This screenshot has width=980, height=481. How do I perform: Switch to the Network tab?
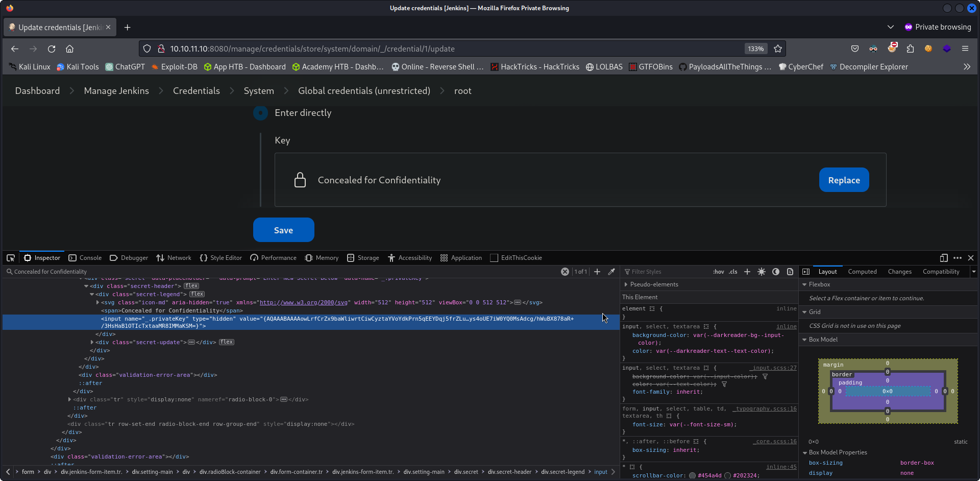(174, 258)
